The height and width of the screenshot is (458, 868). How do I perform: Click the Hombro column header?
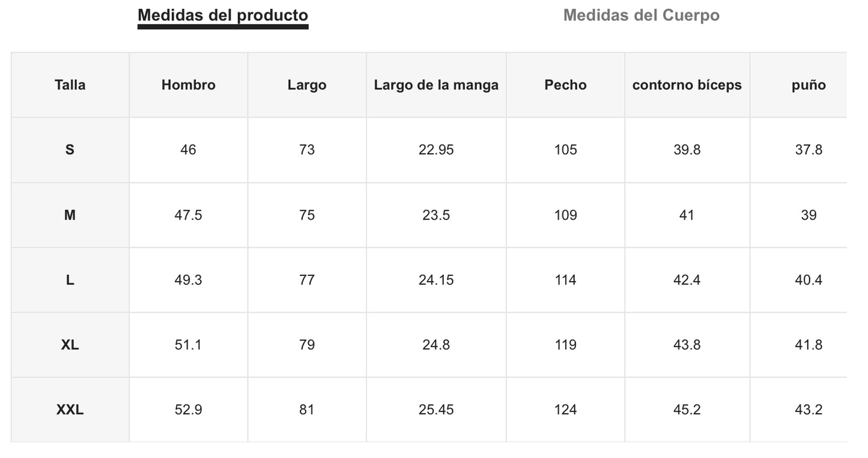(188, 85)
